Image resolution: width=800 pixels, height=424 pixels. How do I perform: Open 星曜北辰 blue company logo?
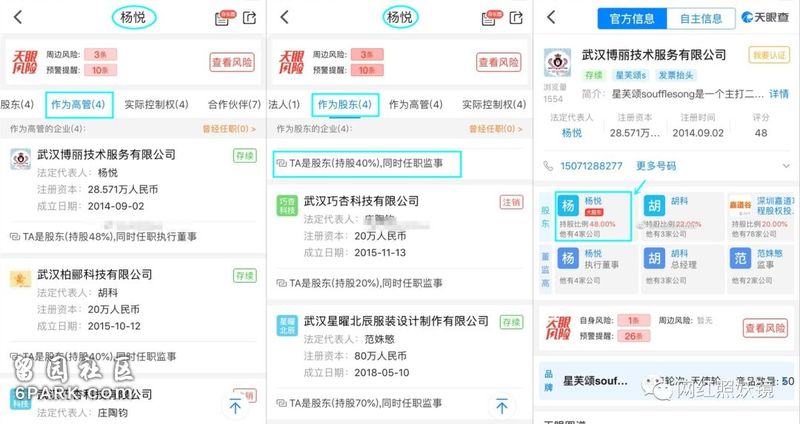(287, 326)
